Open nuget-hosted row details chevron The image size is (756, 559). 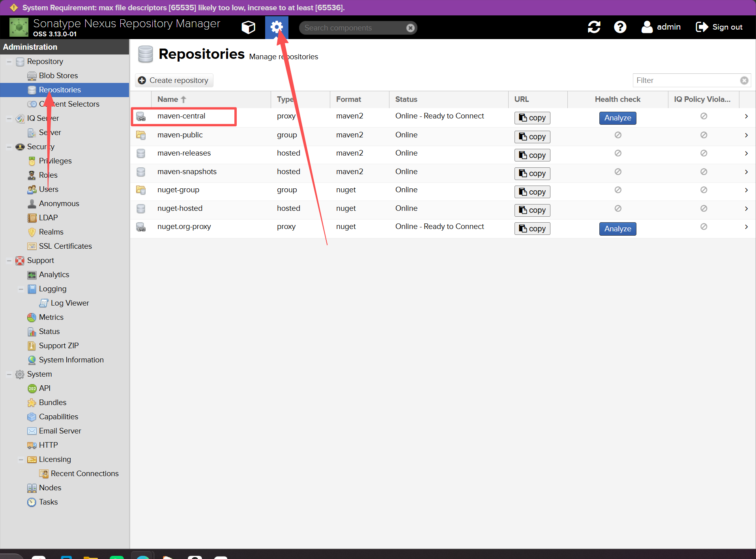point(746,209)
